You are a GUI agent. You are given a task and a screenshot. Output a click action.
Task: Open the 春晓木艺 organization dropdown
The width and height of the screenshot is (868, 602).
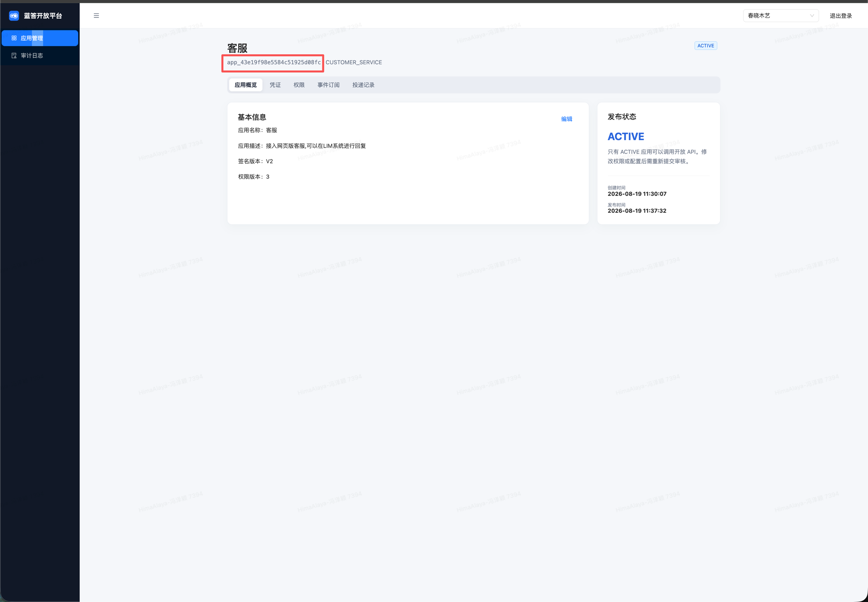[x=780, y=16]
